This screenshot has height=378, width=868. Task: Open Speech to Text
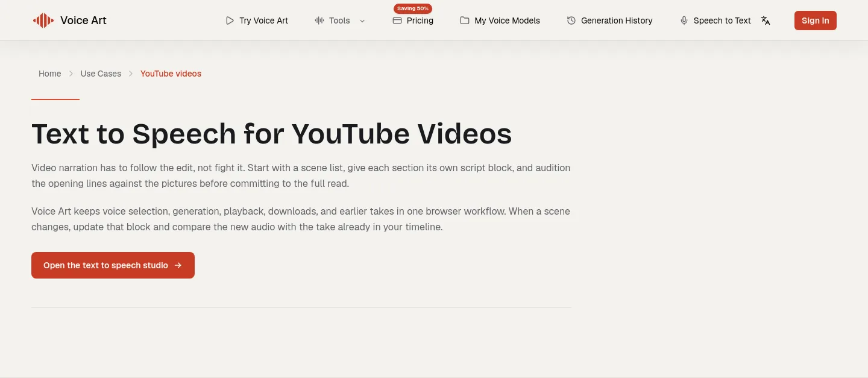click(715, 20)
